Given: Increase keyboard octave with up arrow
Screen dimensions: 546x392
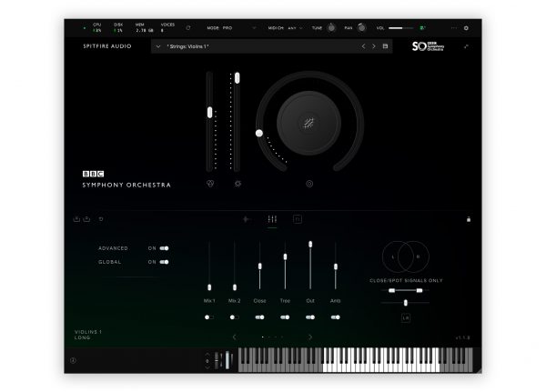Looking at the screenshot, I should pos(207,354).
